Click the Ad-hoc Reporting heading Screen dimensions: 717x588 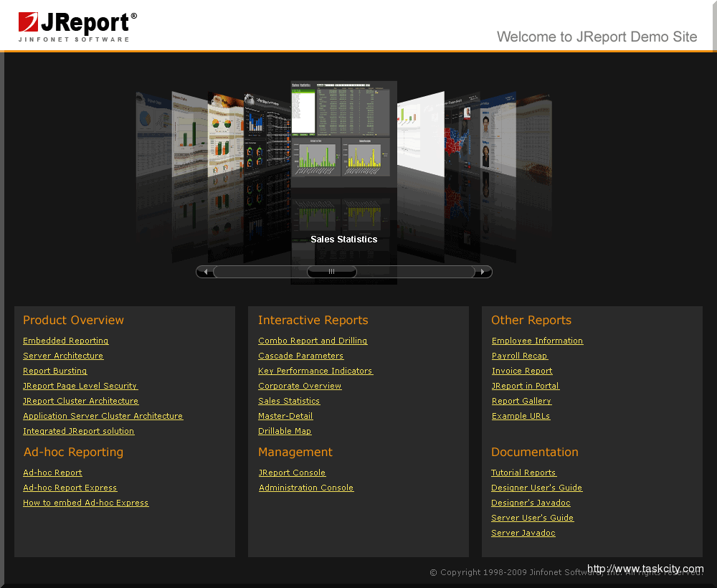point(73,452)
